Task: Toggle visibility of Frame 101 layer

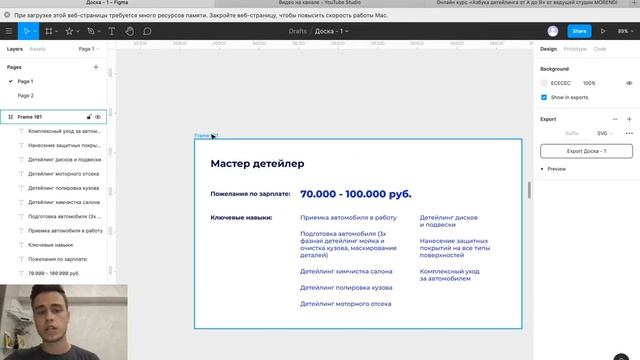Action: tap(98, 117)
